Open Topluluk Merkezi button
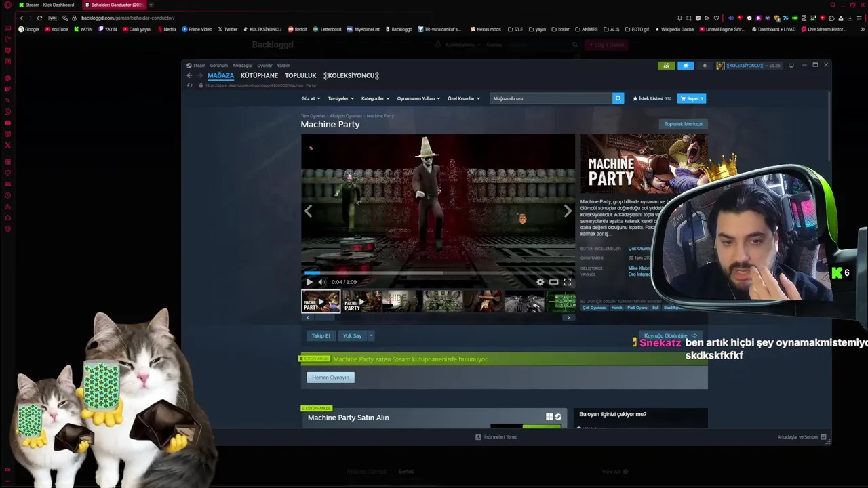Image resolution: width=868 pixels, height=488 pixels. 683,124
